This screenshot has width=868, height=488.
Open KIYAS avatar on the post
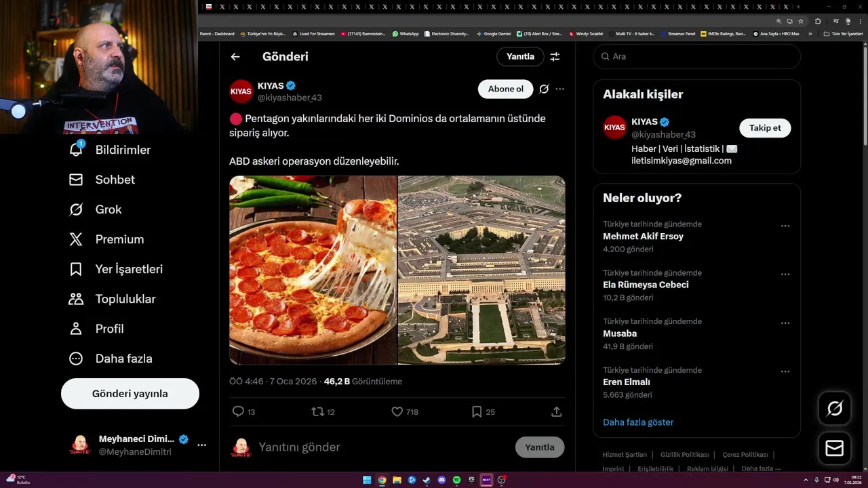click(241, 91)
